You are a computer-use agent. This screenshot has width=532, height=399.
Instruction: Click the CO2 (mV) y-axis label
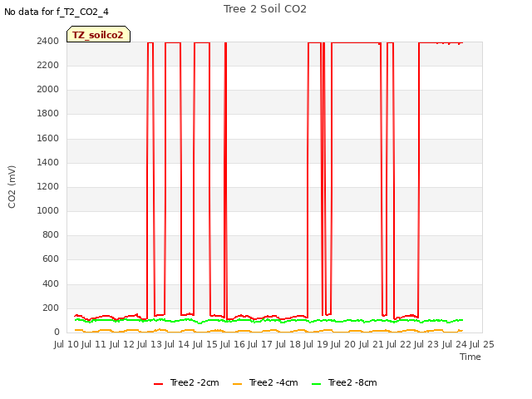pos(12,187)
